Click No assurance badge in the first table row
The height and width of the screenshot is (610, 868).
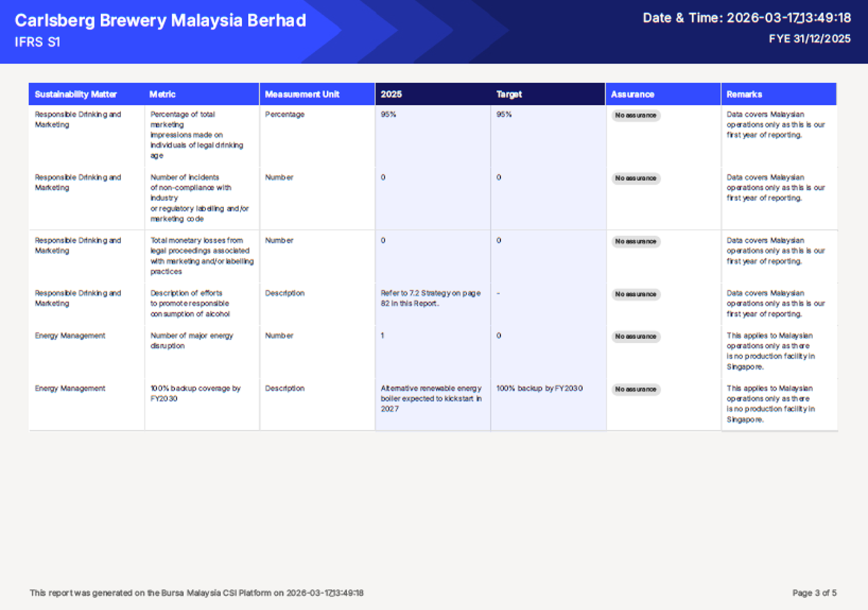[636, 116]
